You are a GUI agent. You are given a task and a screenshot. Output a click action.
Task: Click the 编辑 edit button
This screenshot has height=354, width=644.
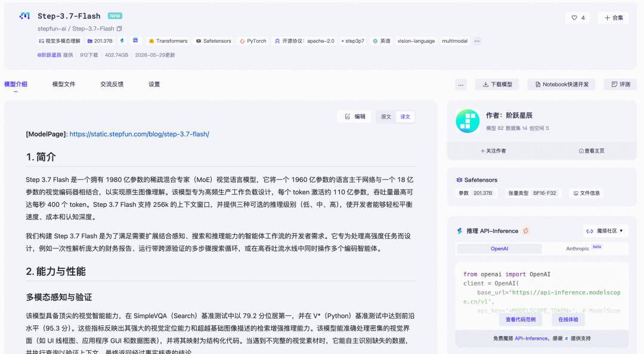(354, 117)
